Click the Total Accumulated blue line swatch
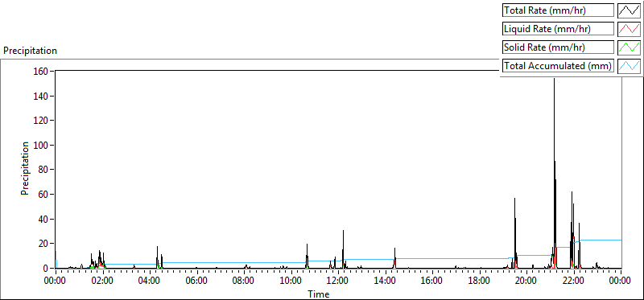 coord(629,66)
